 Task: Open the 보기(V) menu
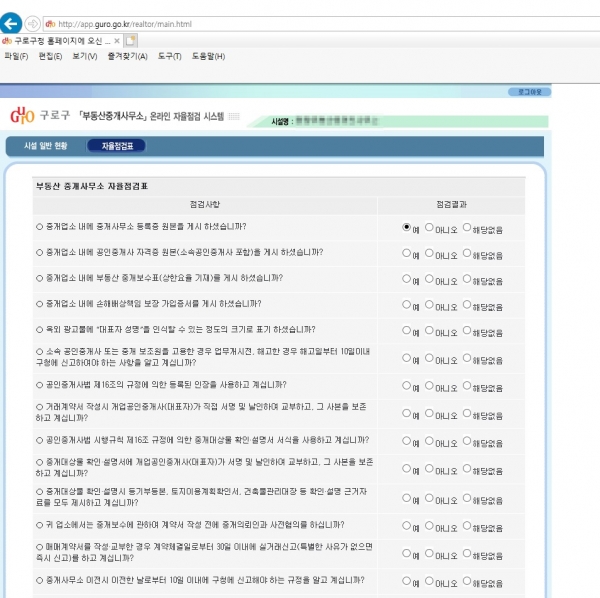coord(85,56)
